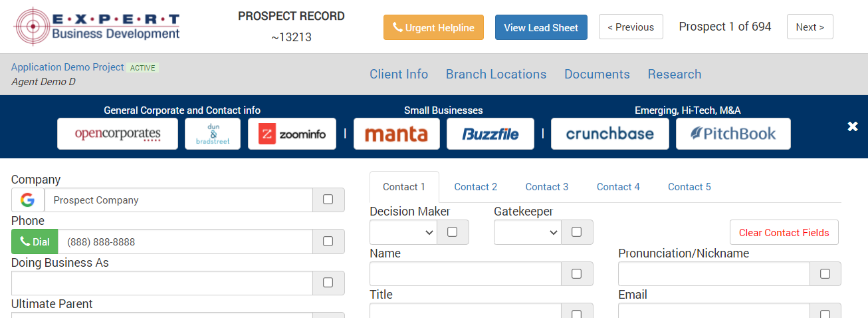Switch to the Contact 5 tab
868x318 pixels.
(x=689, y=187)
